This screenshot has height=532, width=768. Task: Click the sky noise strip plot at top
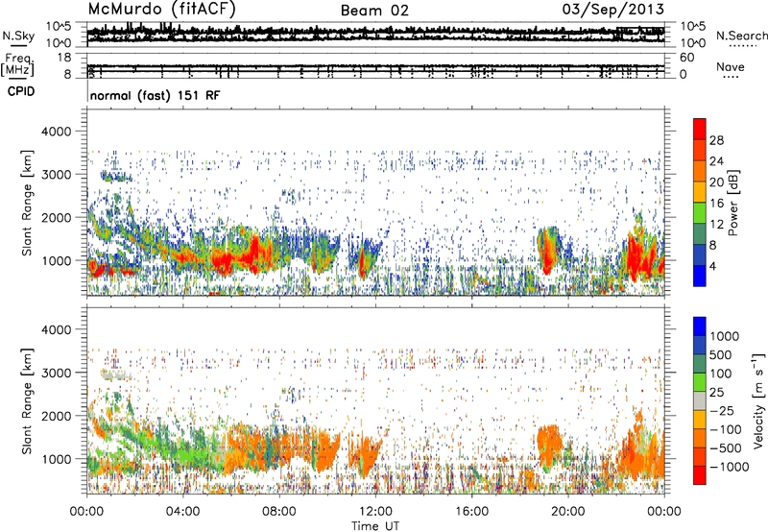[x=375, y=35]
